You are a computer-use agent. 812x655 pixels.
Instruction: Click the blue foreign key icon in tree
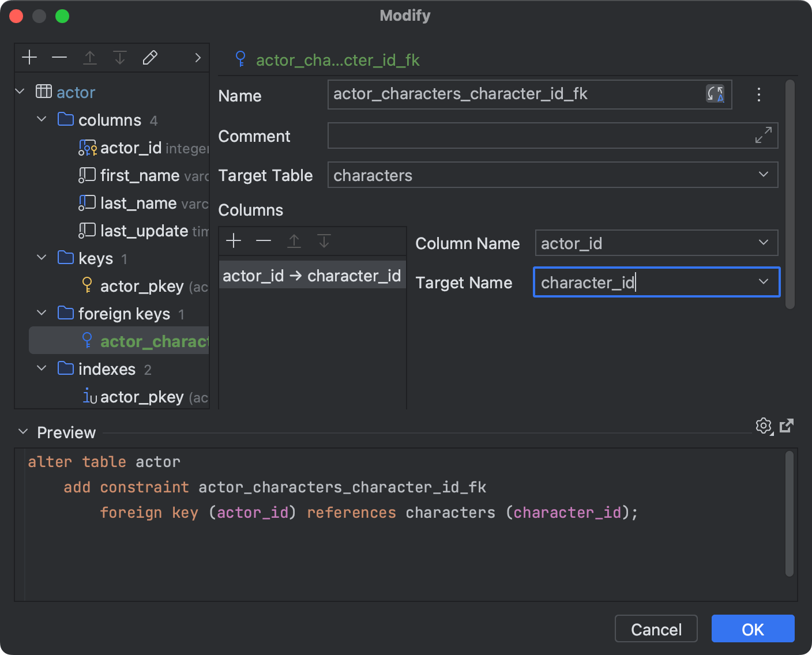pos(87,340)
